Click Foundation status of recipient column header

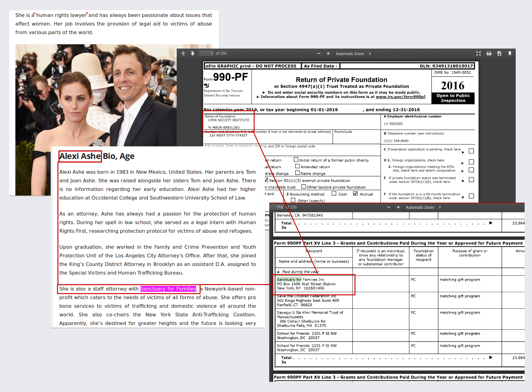coord(424,255)
